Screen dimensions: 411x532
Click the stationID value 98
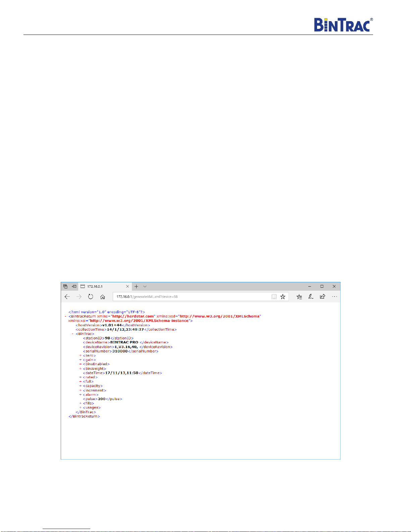coord(107,338)
